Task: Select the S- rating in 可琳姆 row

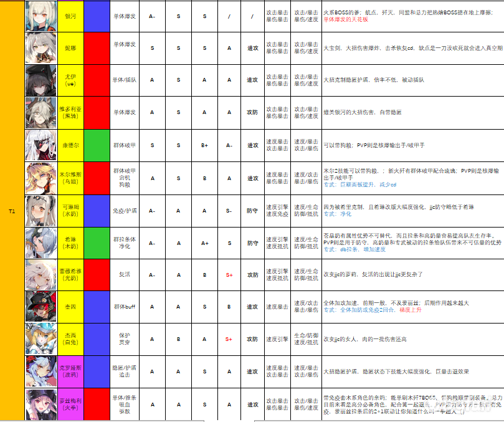Action: (229, 211)
